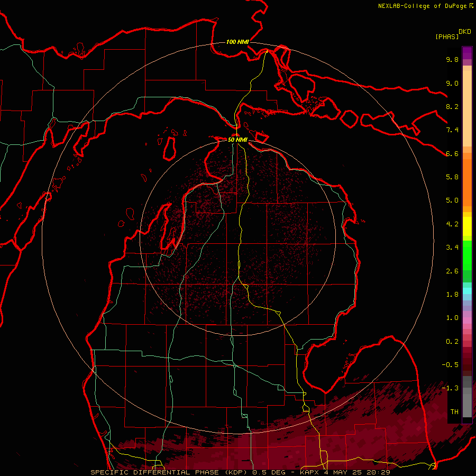This screenshot has width=476, height=476.
Task: Click the 3.4 legend scale value
Action: 452,248
